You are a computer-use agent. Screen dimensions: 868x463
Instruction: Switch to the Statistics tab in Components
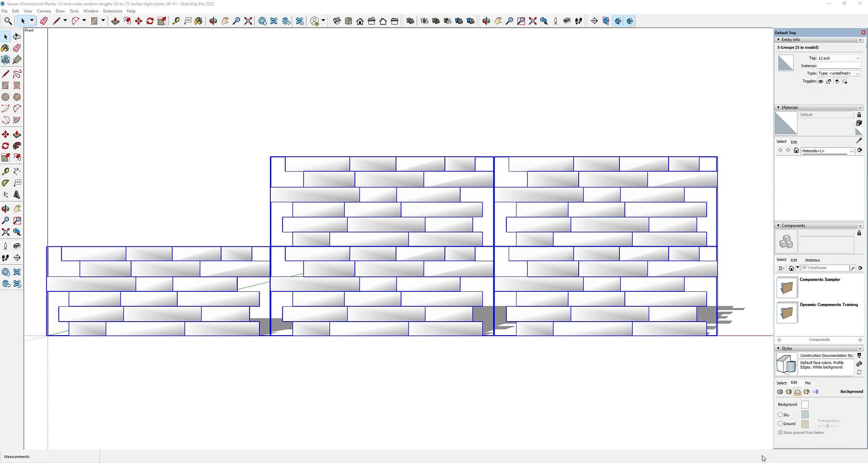[812, 260]
